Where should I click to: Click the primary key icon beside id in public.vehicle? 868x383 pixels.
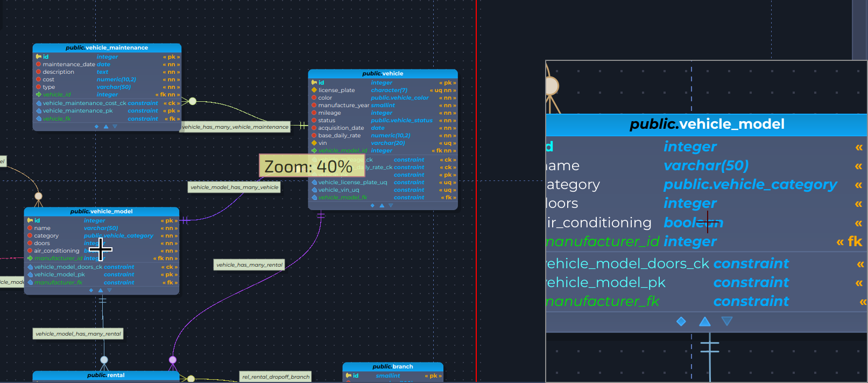click(x=314, y=82)
